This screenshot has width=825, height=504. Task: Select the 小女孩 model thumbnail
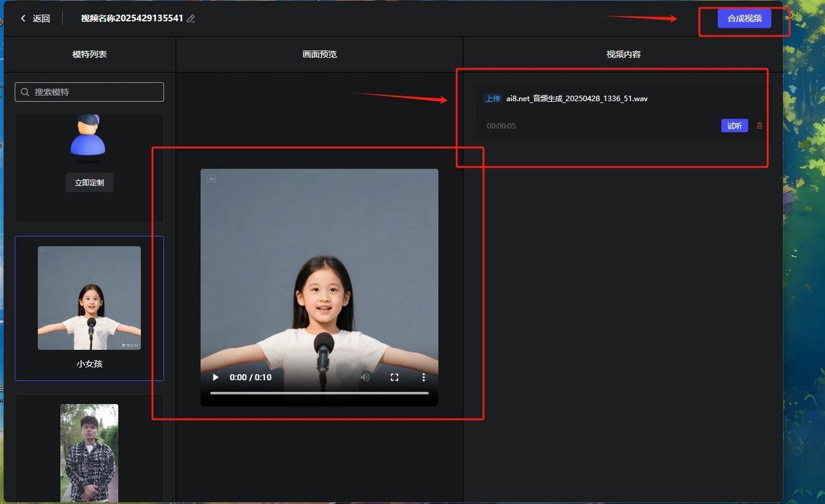tap(89, 298)
